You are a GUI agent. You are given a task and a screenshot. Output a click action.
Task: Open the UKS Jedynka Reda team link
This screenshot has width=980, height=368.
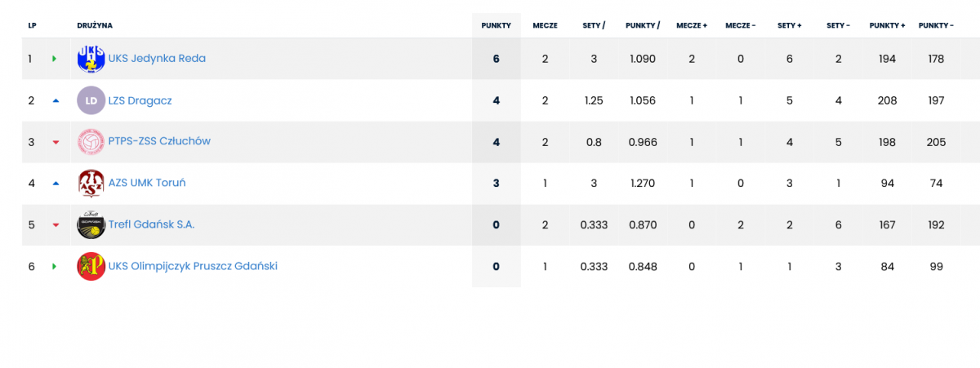[x=157, y=59]
